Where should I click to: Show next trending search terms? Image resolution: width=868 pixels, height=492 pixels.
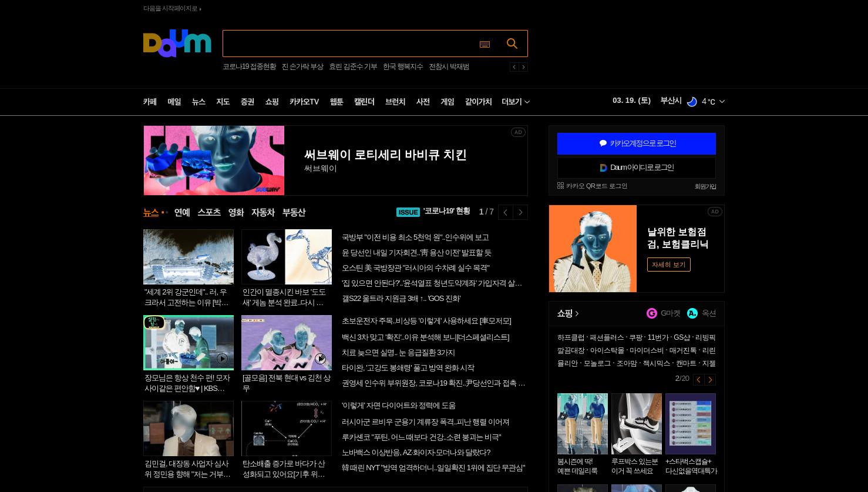(523, 67)
